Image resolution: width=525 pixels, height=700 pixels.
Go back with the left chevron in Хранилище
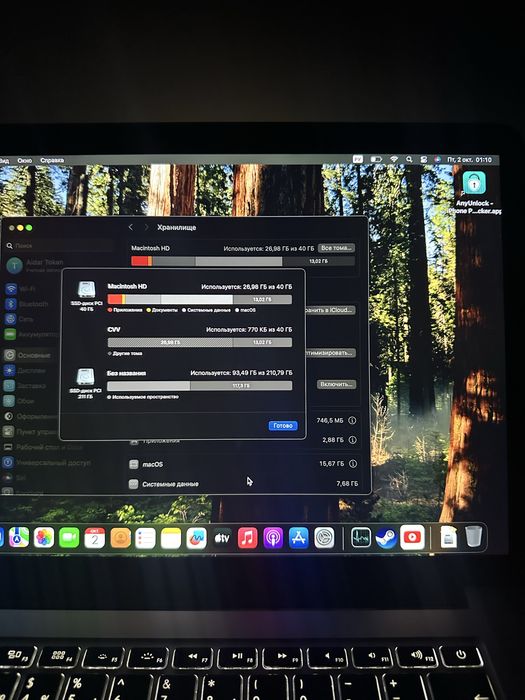[131, 227]
